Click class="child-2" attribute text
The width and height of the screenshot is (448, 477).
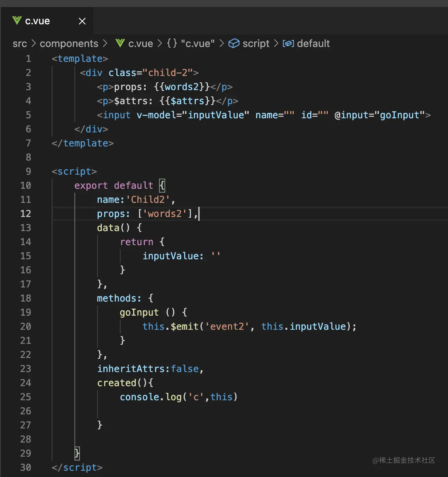150,73
